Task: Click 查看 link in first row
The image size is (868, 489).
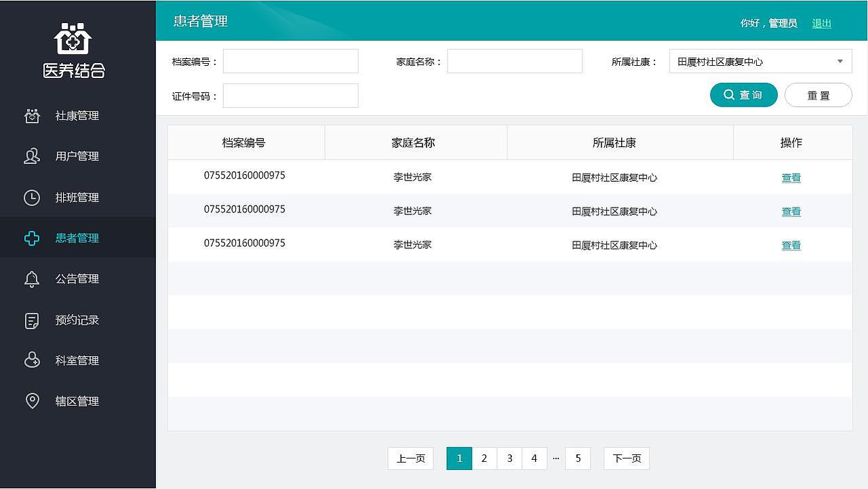Action: [791, 178]
